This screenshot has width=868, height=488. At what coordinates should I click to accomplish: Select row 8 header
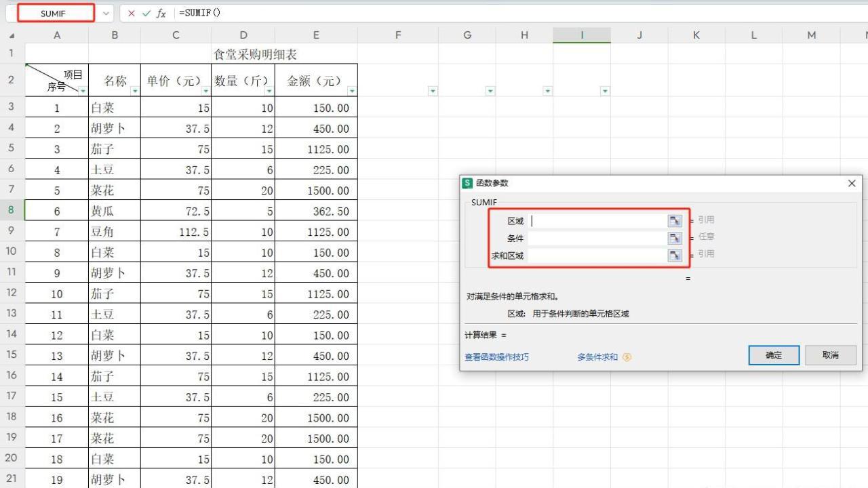[x=12, y=210]
